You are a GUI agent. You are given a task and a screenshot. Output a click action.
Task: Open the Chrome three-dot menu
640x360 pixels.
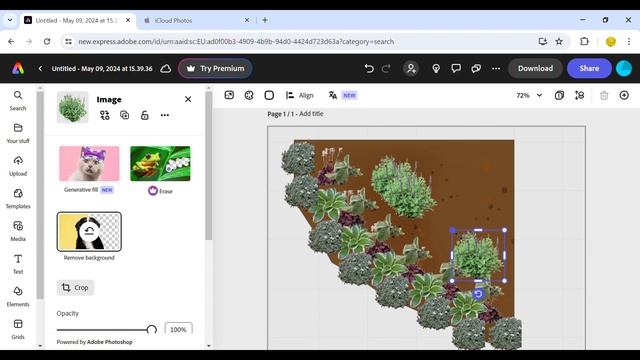(x=629, y=41)
